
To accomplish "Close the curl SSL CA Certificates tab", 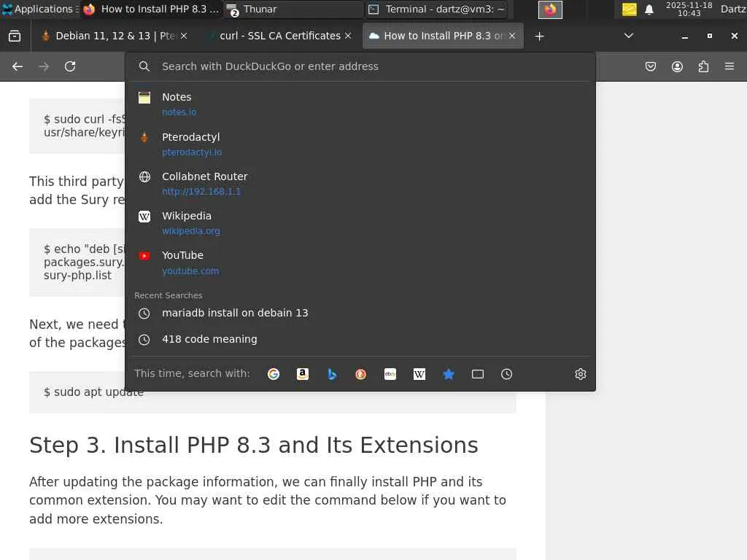I will click(348, 36).
